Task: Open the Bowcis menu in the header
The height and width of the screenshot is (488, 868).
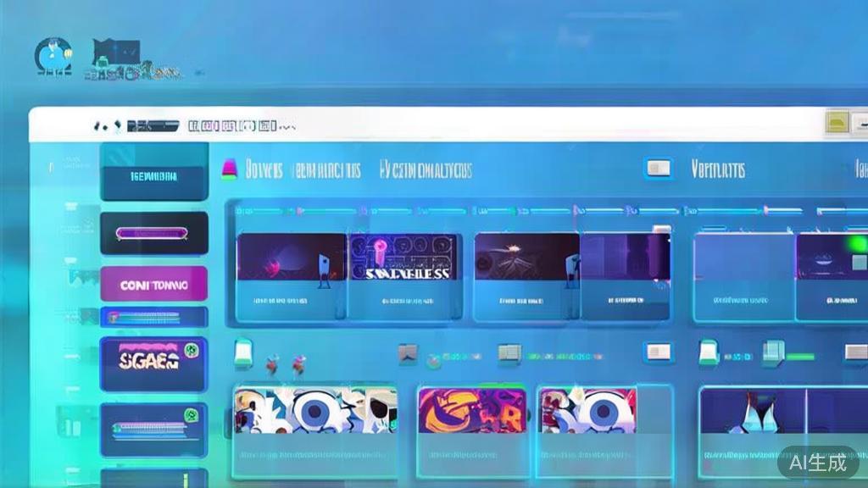Action: 263,169
